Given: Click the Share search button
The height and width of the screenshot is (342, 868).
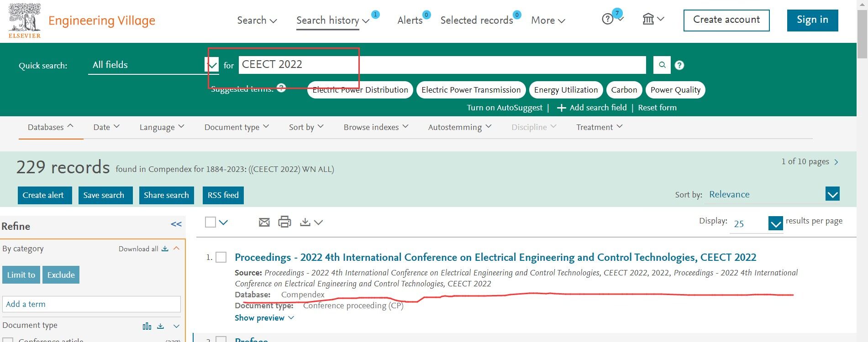Looking at the screenshot, I should coord(167,195).
